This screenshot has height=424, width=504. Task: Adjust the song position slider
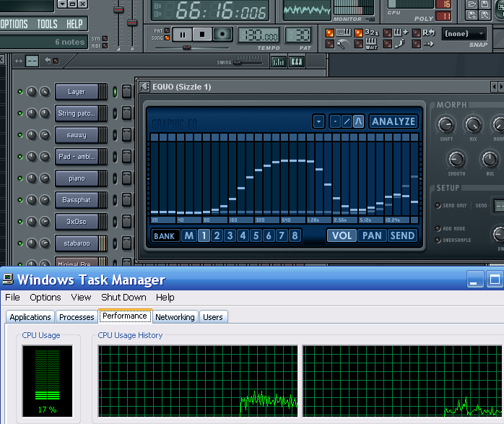coord(186,48)
